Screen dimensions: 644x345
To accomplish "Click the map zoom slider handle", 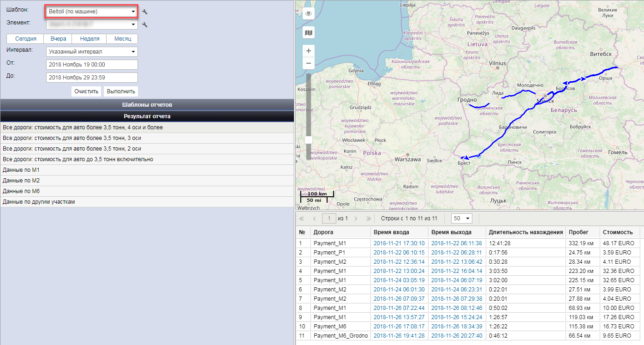I will (x=309, y=139).
